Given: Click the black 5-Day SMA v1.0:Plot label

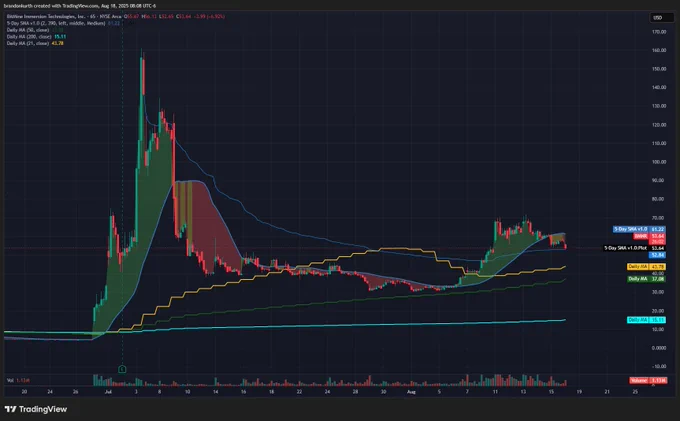Looking at the screenshot, I should click(x=634, y=248).
